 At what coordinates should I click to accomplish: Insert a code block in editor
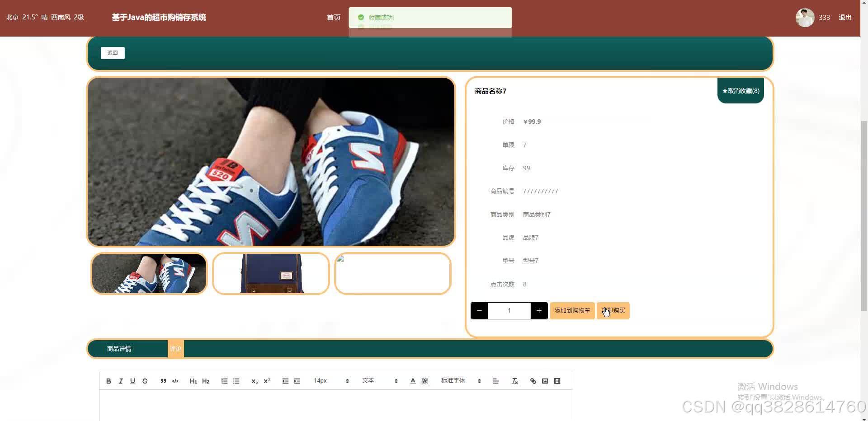175,381
